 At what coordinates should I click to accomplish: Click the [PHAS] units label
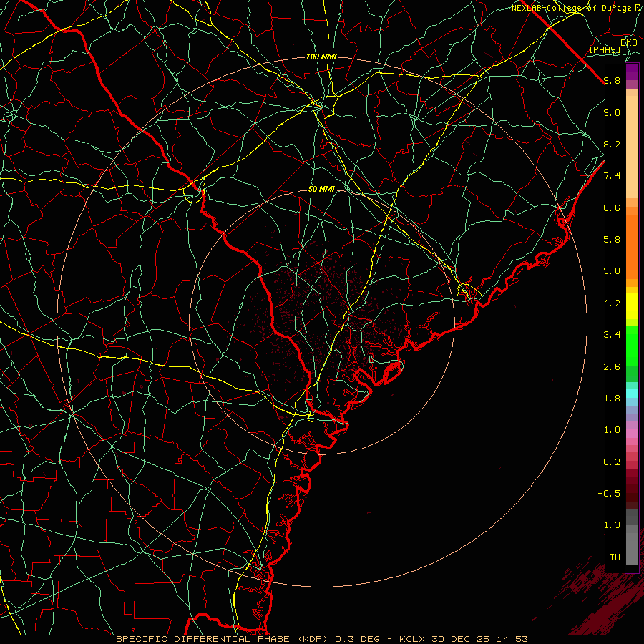coord(605,49)
